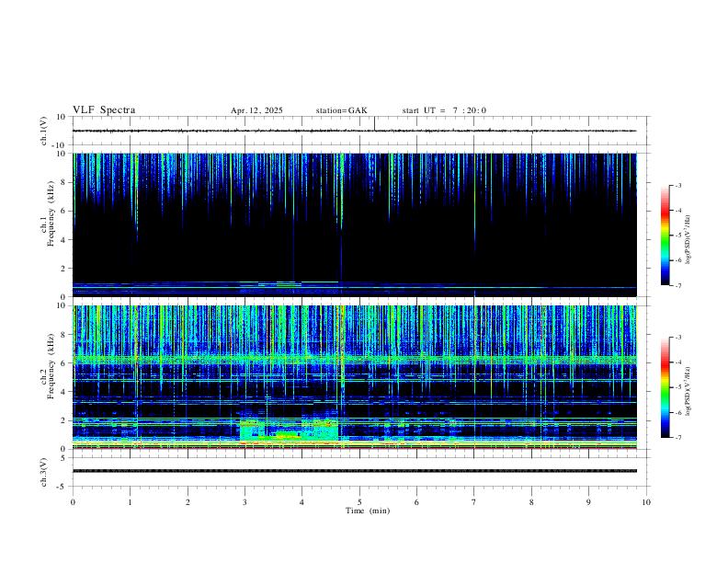Image resolution: width=728 pixels, height=563 pixels.
Task: Click the "1" tick label on the time axis
Action: [130, 502]
